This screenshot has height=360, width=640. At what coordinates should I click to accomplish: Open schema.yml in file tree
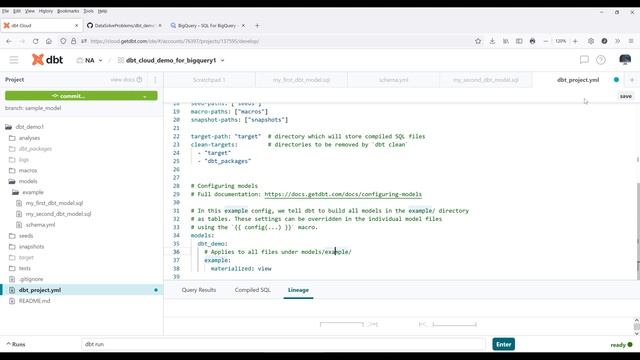[40, 225]
